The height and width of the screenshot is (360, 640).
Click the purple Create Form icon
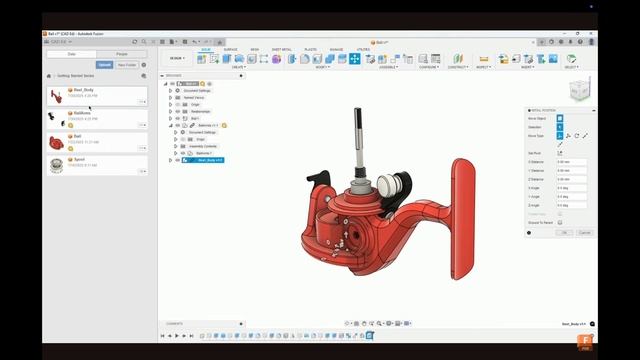coord(276,59)
